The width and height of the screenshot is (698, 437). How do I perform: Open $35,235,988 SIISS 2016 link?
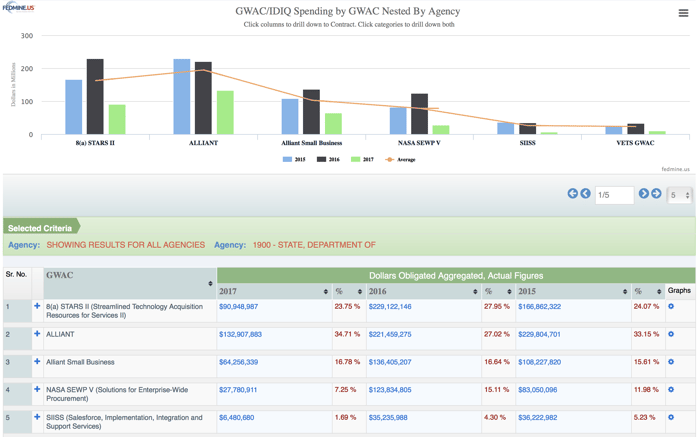click(388, 417)
